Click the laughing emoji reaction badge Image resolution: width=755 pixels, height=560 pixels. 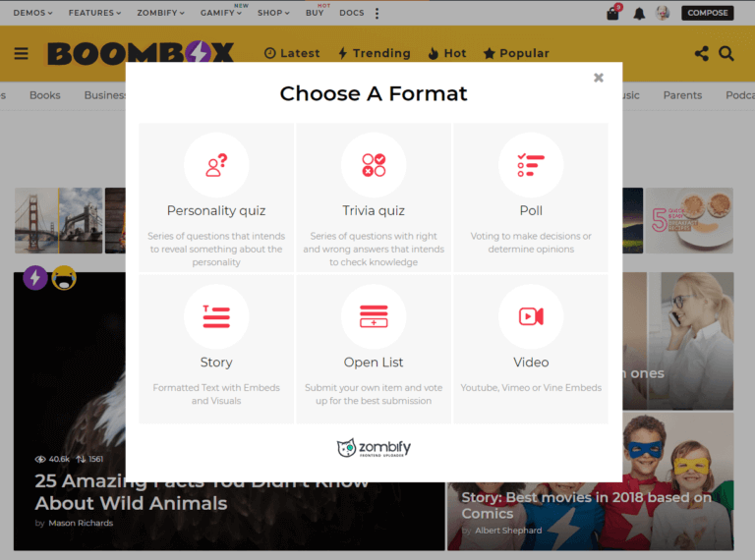(64, 278)
